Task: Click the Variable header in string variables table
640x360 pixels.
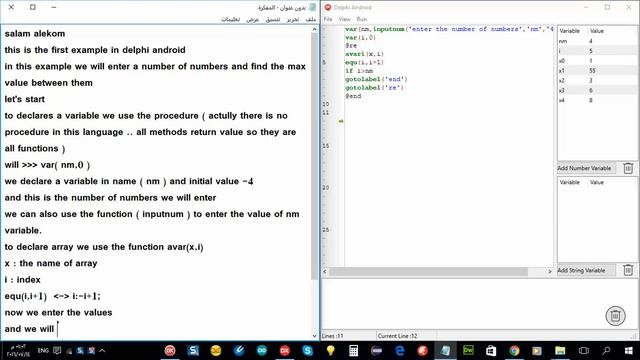Action: pyautogui.click(x=569, y=182)
